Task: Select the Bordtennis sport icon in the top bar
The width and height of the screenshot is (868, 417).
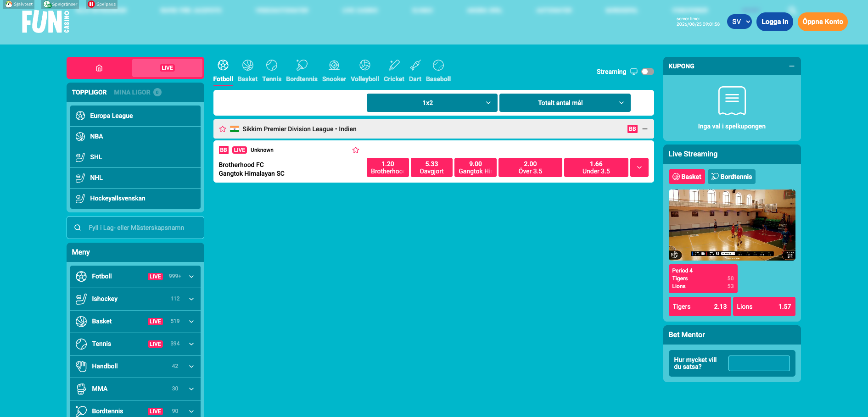Action: click(x=302, y=71)
